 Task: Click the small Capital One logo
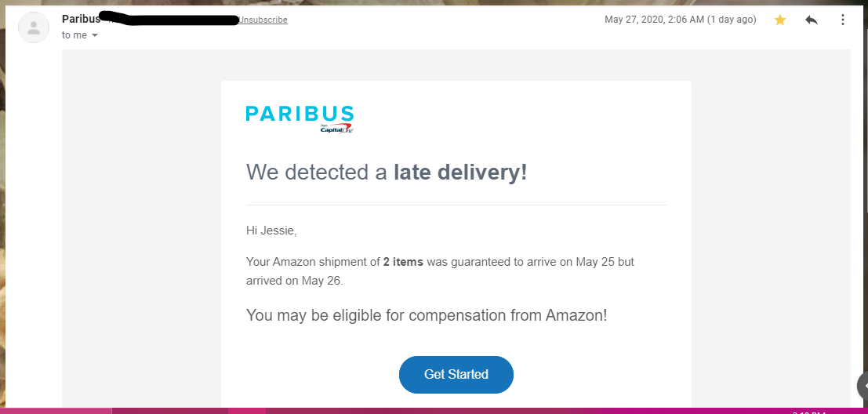[336, 129]
